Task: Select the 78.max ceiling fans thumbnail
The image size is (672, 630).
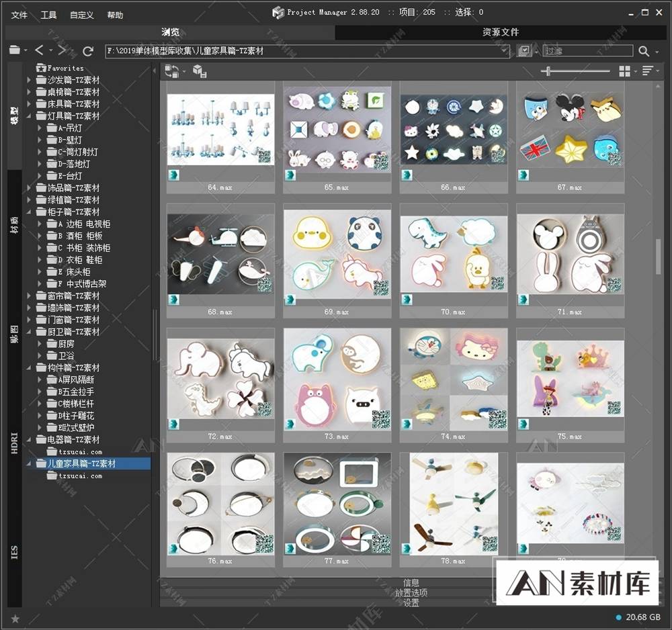Action: tap(454, 503)
